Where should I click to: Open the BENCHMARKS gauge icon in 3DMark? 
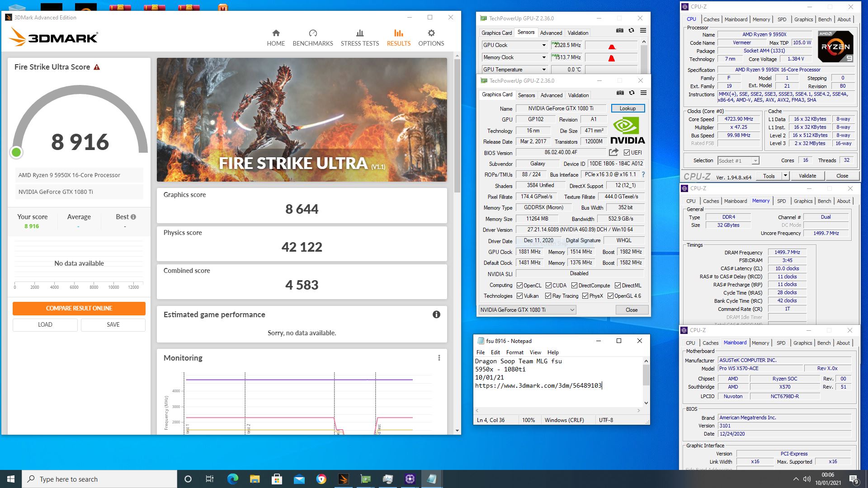313,33
